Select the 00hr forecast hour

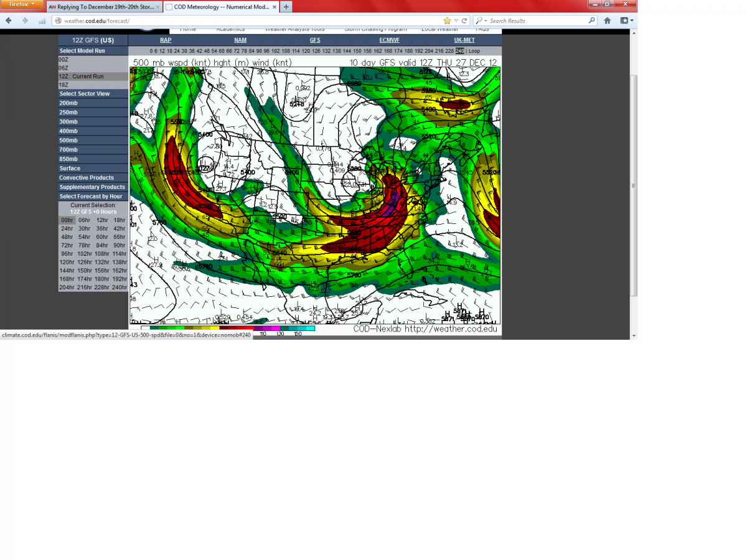(x=67, y=220)
